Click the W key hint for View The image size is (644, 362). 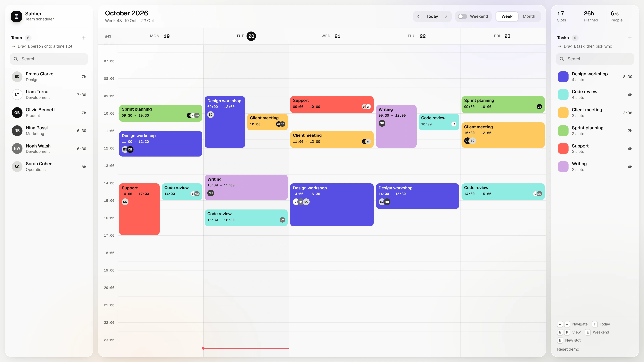560,332
